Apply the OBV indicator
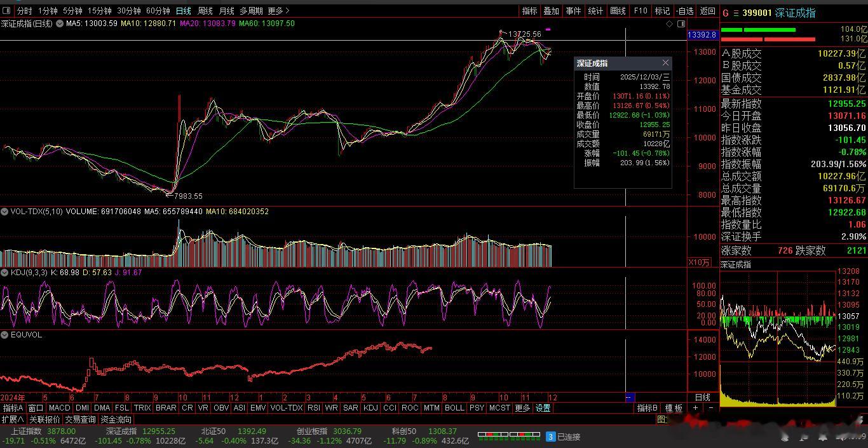 (x=221, y=408)
